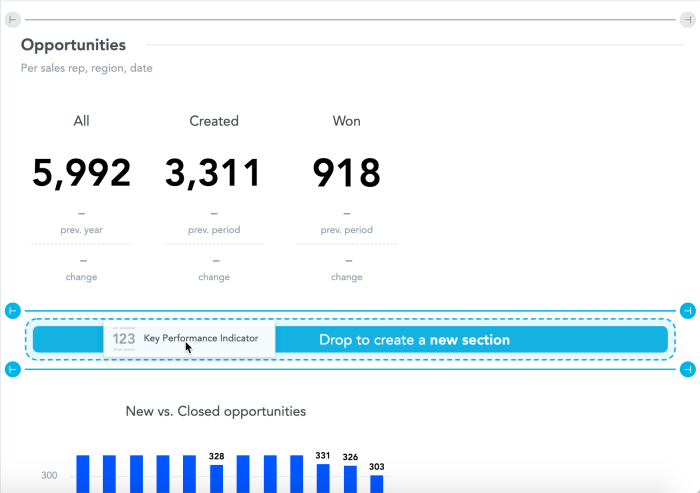Edit the 'Per sales rep, region, date' description

coord(87,68)
